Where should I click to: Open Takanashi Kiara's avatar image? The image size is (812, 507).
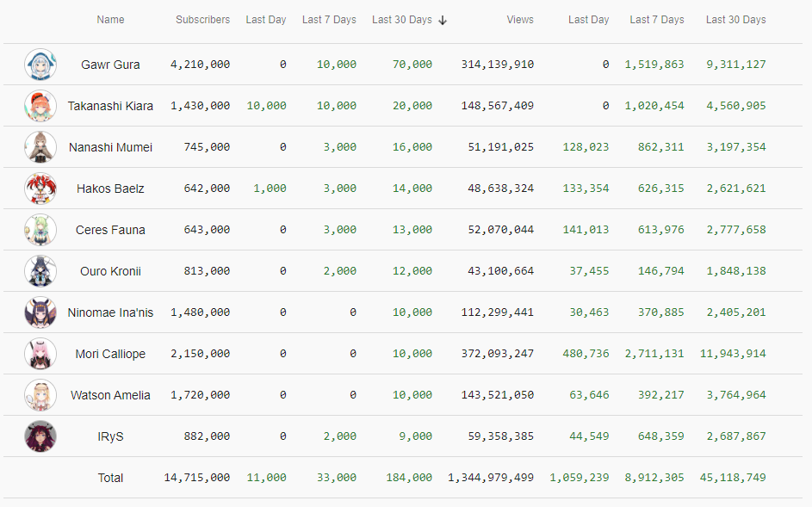tap(40, 106)
